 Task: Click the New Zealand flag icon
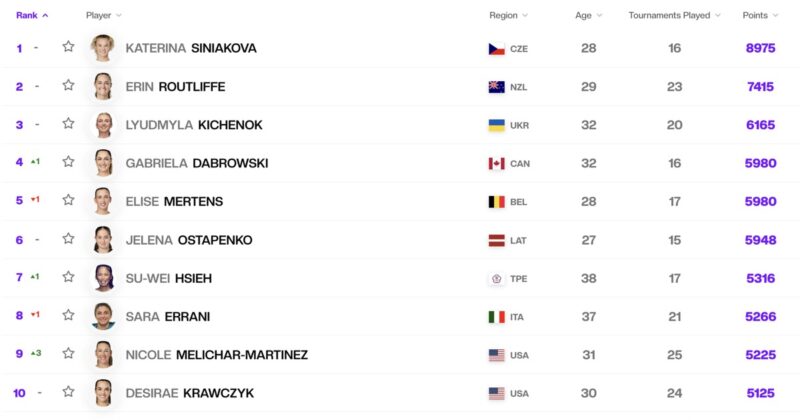click(496, 87)
